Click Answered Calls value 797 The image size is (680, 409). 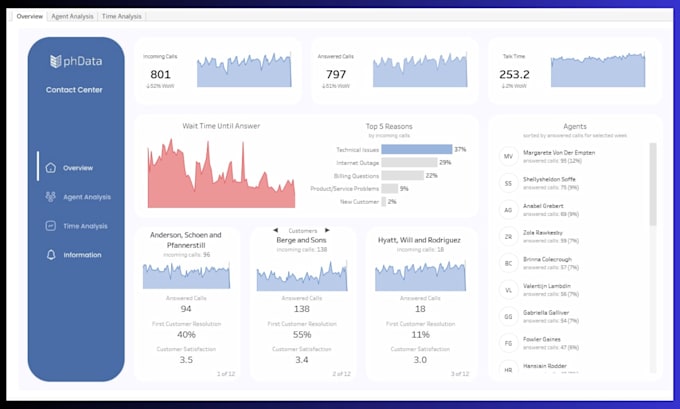click(x=336, y=75)
